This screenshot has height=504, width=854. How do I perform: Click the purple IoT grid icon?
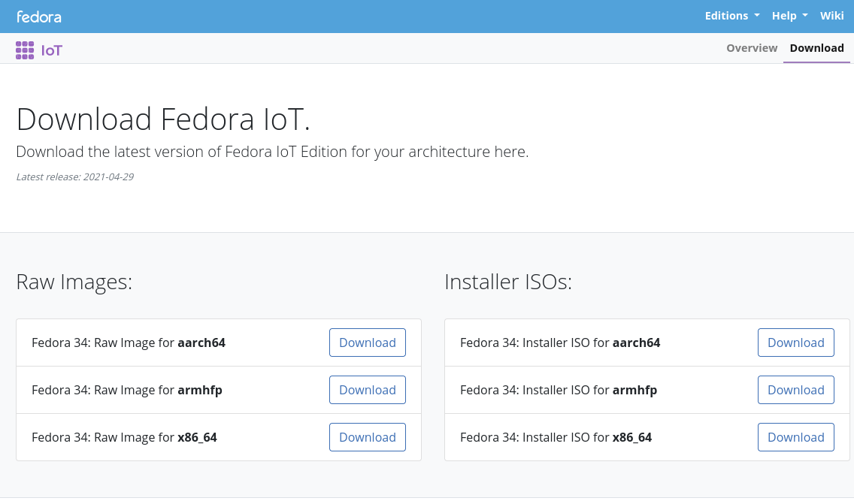[25, 50]
